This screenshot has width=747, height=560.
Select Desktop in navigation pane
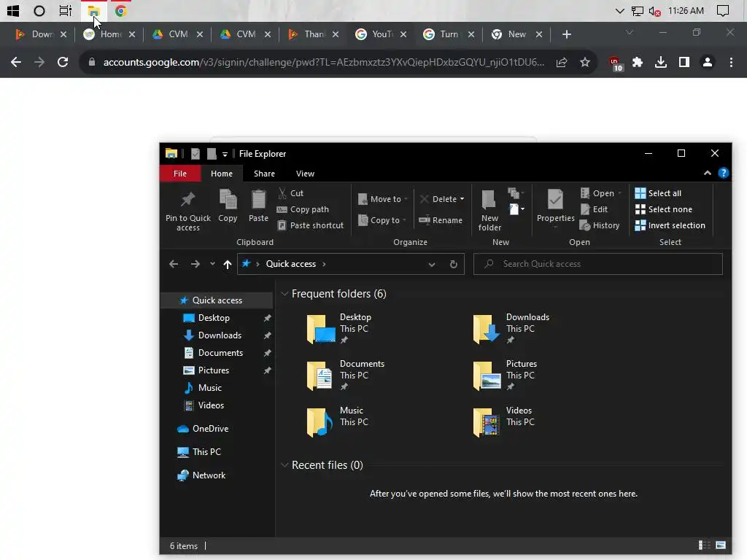[x=214, y=318]
